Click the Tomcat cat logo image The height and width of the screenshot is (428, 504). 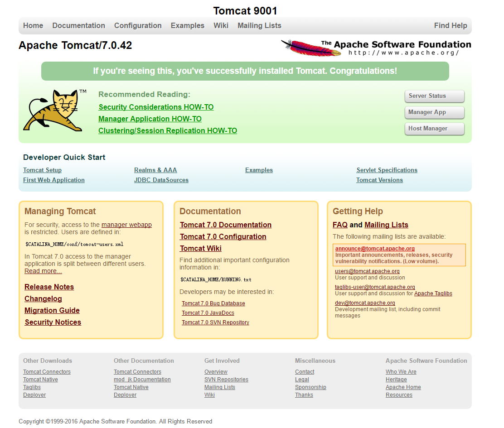pos(55,110)
